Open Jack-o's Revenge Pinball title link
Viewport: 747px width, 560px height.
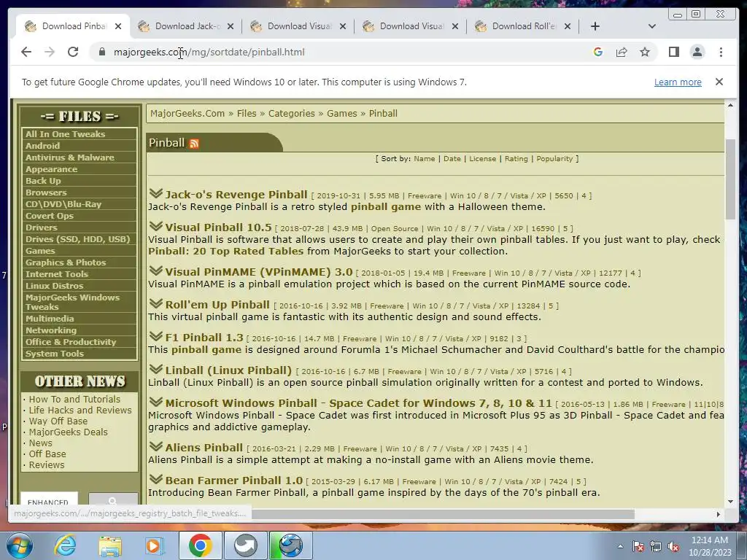236,194
